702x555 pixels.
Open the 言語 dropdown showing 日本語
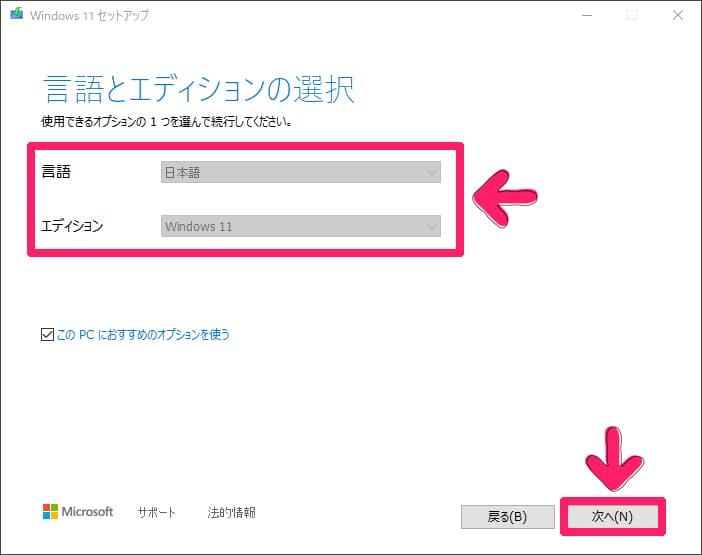coord(300,172)
